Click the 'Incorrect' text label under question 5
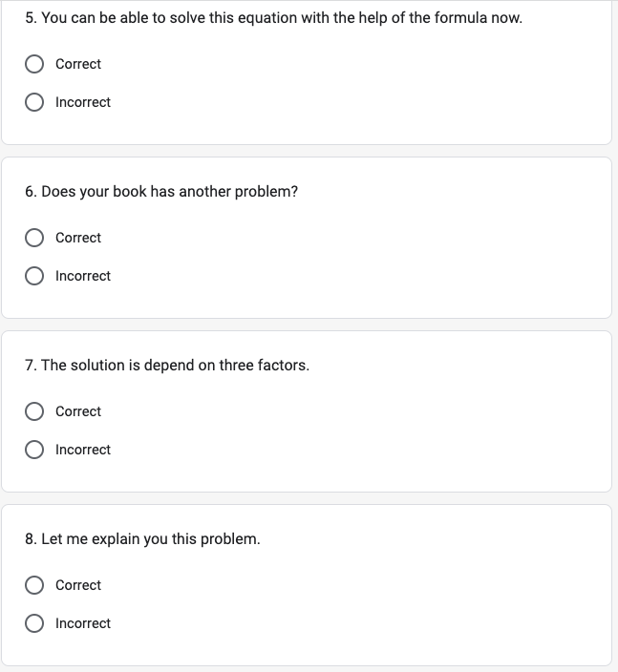 pyautogui.click(x=83, y=102)
